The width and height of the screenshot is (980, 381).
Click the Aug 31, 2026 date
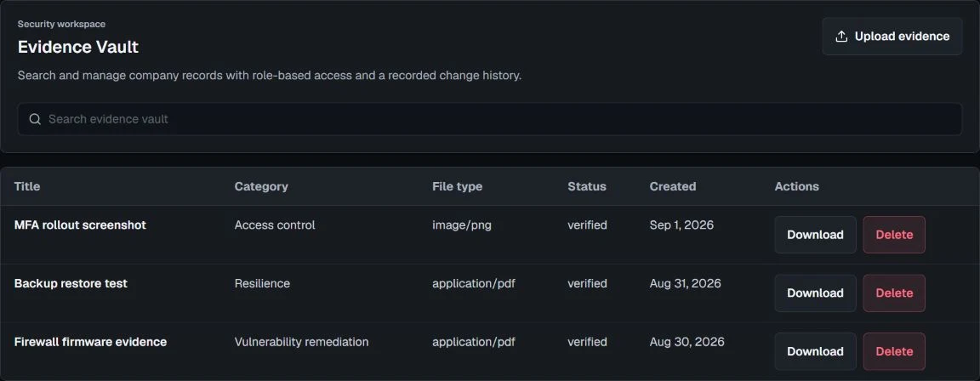click(685, 283)
